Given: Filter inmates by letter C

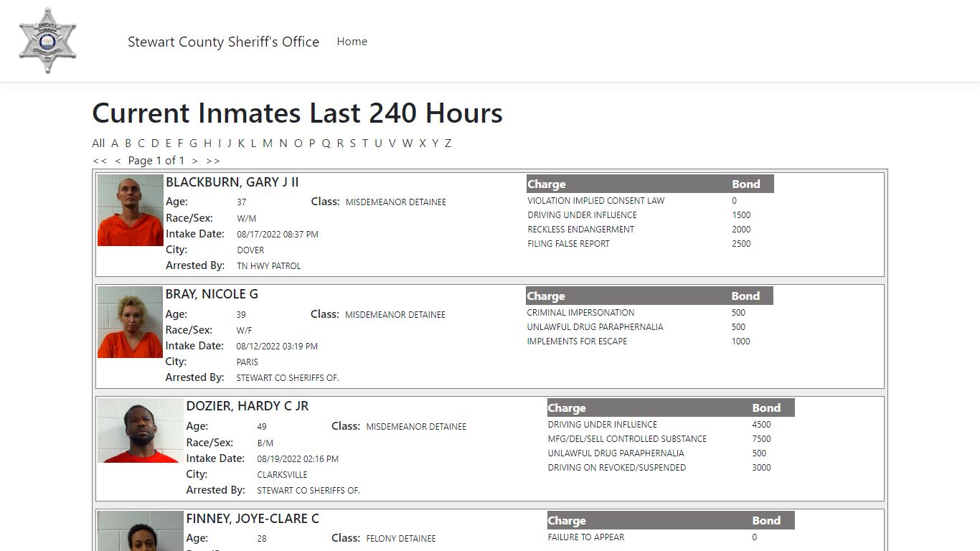Looking at the screenshot, I should click(x=141, y=143).
